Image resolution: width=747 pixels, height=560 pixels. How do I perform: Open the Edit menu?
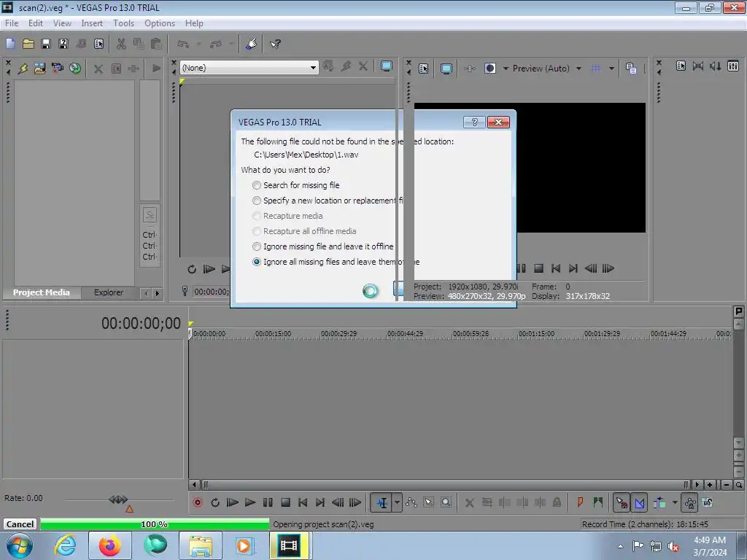(35, 23)
